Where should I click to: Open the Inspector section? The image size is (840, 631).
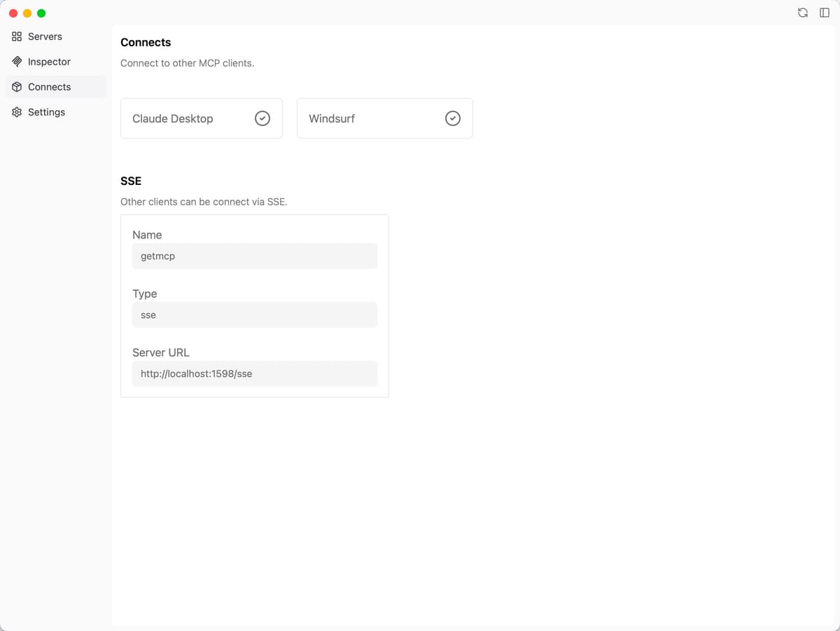click(x=49, y=62)
